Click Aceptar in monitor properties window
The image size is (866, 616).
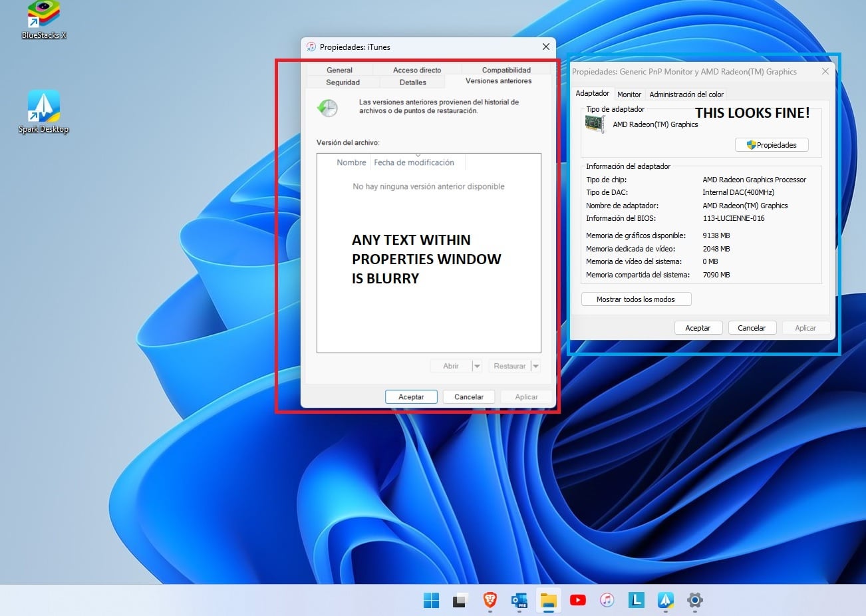click(x=698, y=328)
